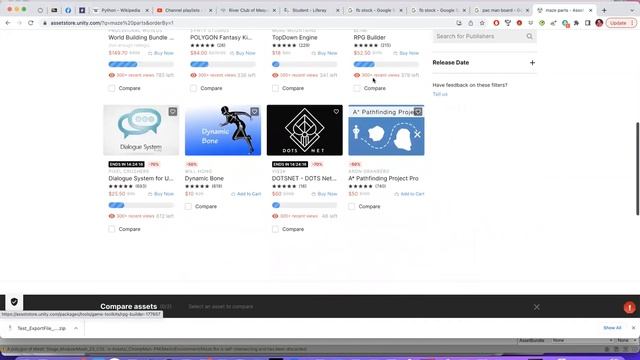Add Dynamic Bone to cart

(x=246, y=194)
